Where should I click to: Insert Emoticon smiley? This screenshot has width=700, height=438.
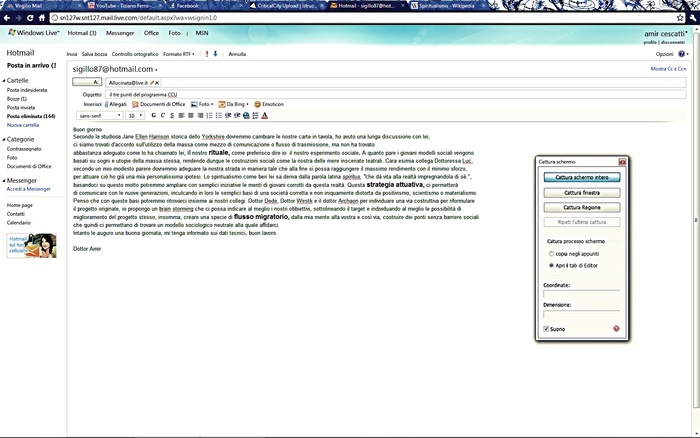click(269, 104)
